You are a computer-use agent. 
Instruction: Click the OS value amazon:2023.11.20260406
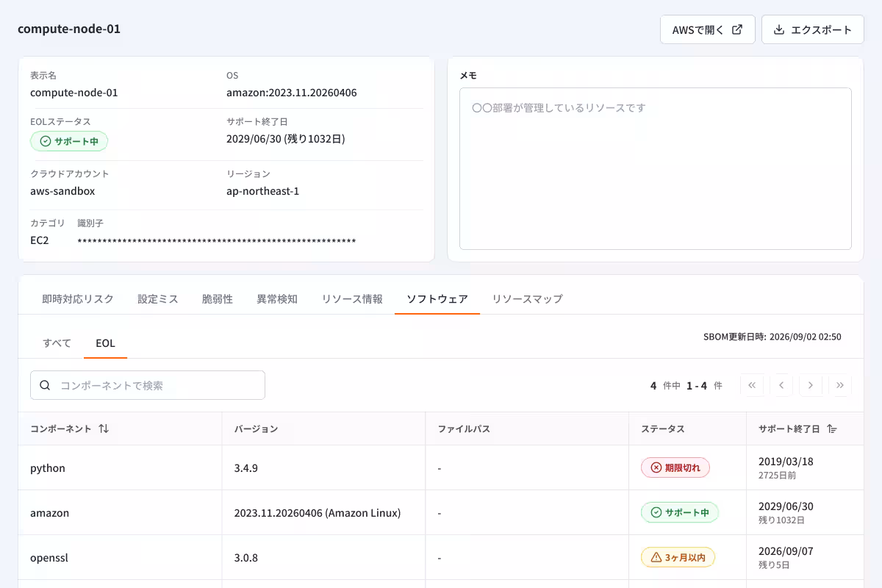292,93
